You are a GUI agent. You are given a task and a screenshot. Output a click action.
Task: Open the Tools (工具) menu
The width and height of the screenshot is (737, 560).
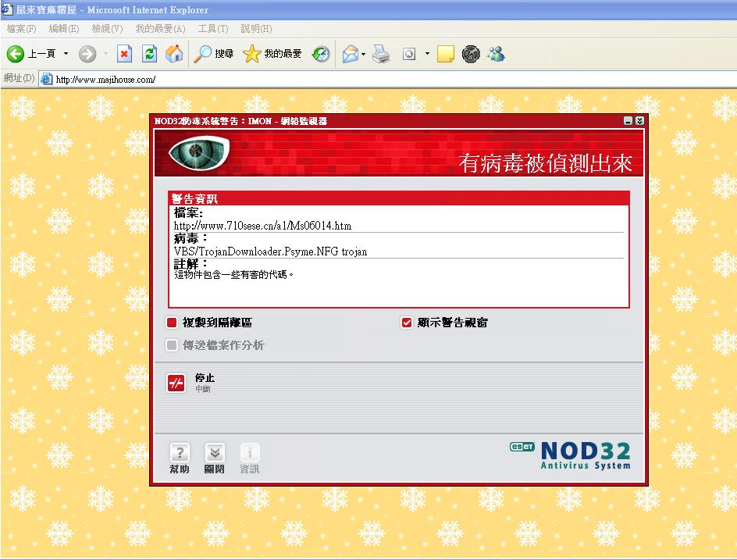(213, 29)
